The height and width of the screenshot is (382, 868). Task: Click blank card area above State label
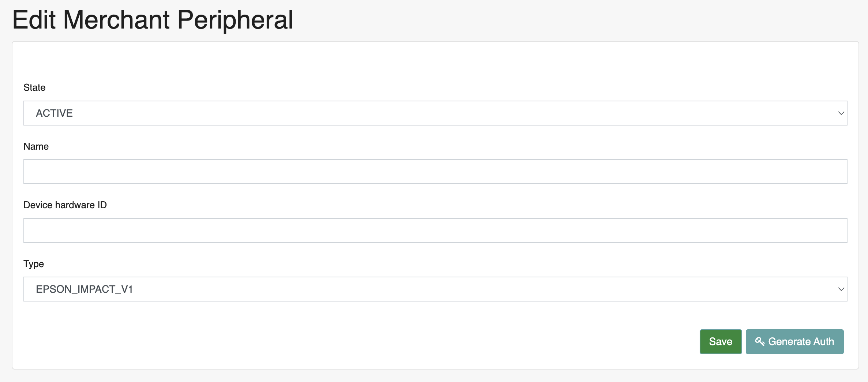(435, 61)
